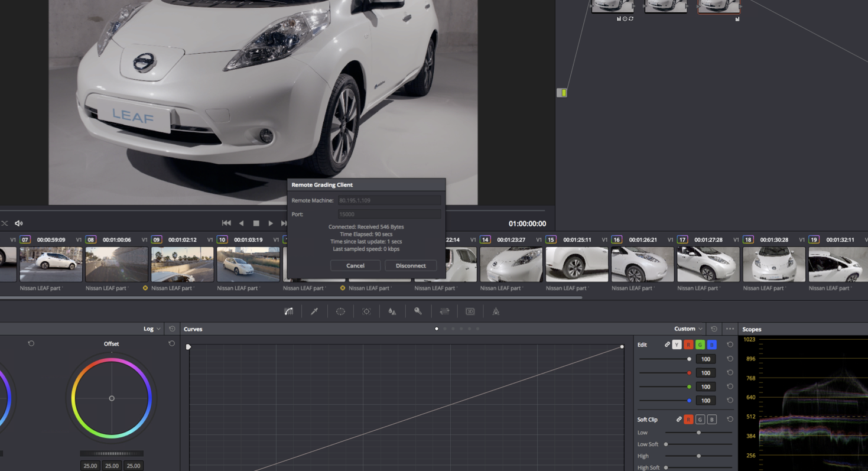868x471 pixels.
Task: Click the thumbnail timeline horizontal scrollbar
Action: click(x=291, y=298)
